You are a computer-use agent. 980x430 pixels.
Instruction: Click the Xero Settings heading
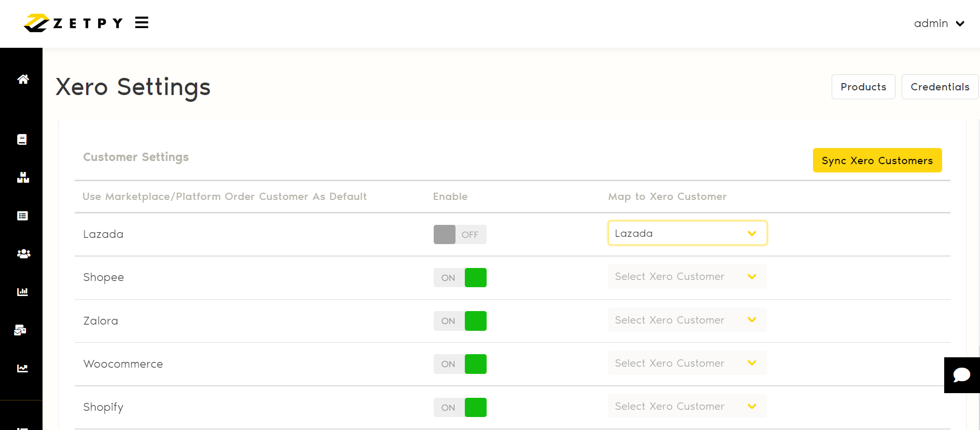click(133, 87)
